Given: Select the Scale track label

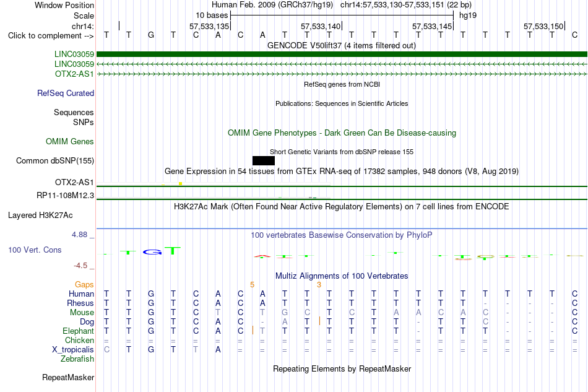Looking at the screenshot, I should tap(84, 15).
